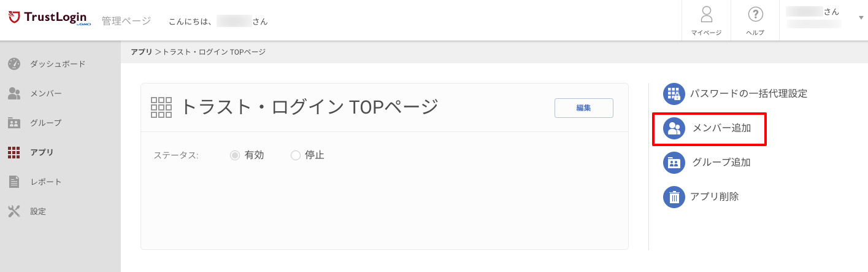This screenshot has height=272, width=868.
Task: Select the 停止 status radio button
Action: pos(296,155)
